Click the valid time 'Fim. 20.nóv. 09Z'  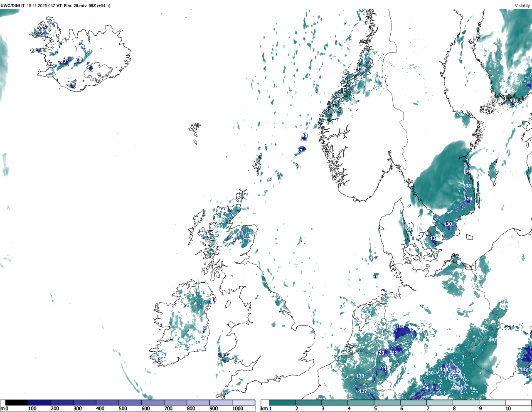pos(80,6)
